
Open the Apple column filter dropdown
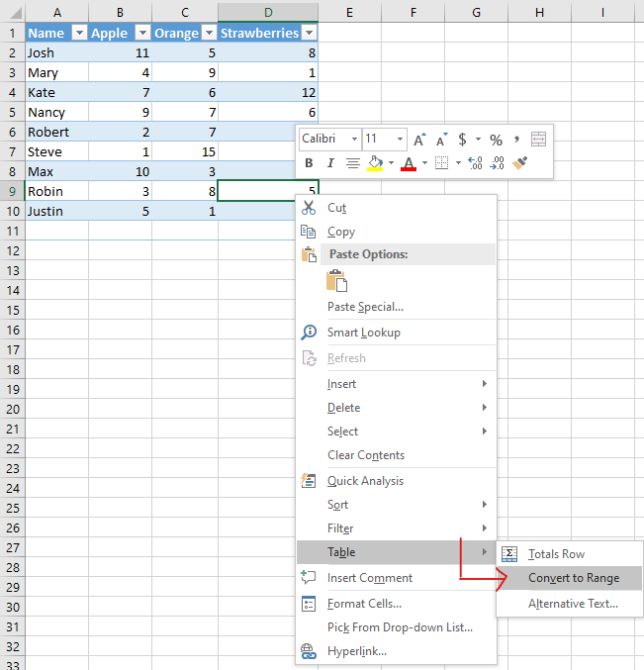(140, 33)
